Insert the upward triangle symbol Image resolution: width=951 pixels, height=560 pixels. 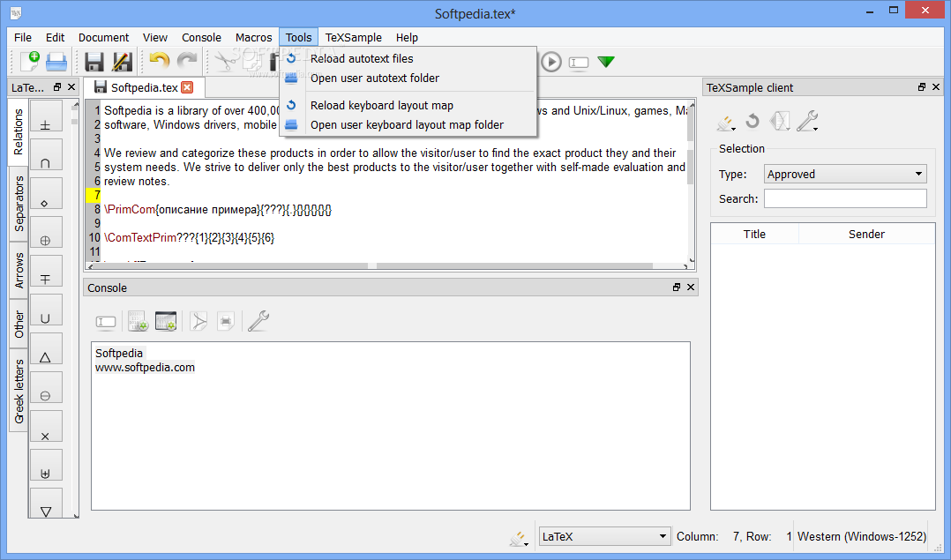[x=46, y=349]
